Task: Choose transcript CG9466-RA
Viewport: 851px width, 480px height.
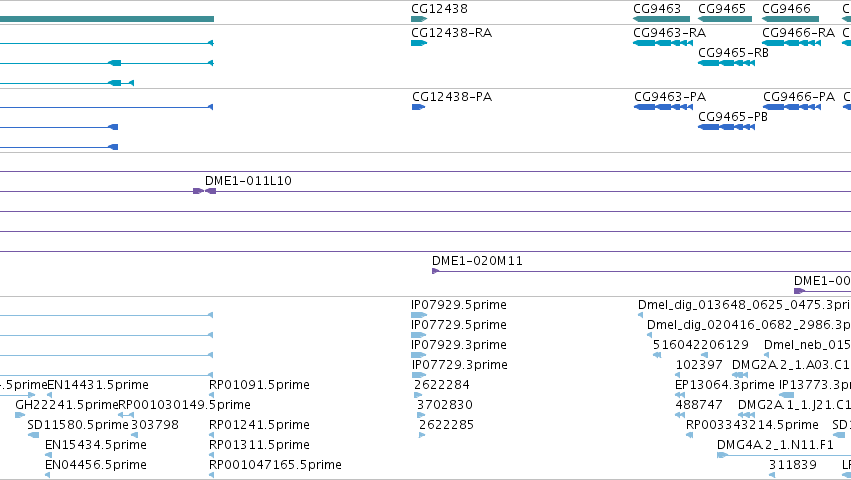Action: 791,43
